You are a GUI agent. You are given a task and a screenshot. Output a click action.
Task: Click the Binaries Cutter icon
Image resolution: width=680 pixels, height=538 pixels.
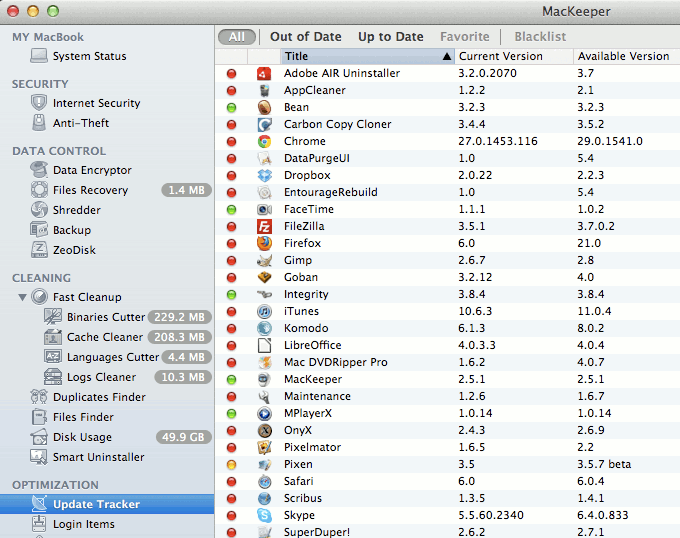(x=53, y=316)
